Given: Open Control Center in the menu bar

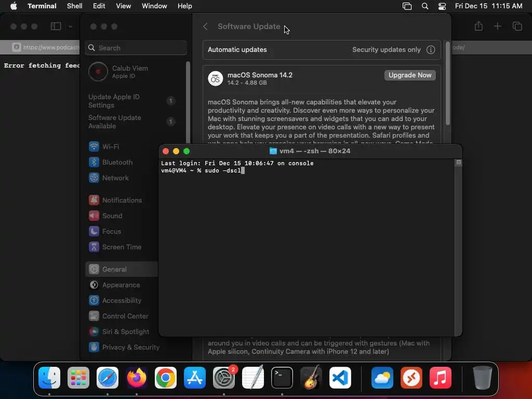Looking at the screenshot, I should tap(442, 6).
